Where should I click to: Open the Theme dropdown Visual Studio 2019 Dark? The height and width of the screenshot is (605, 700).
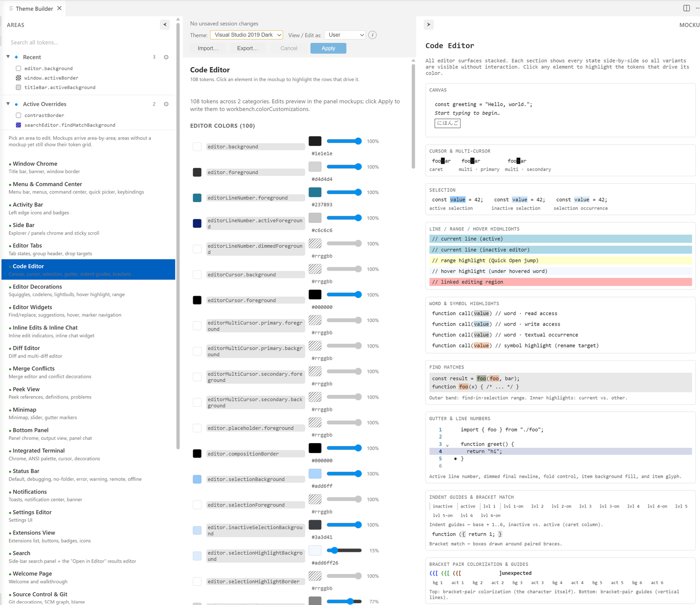pos(246,35)
